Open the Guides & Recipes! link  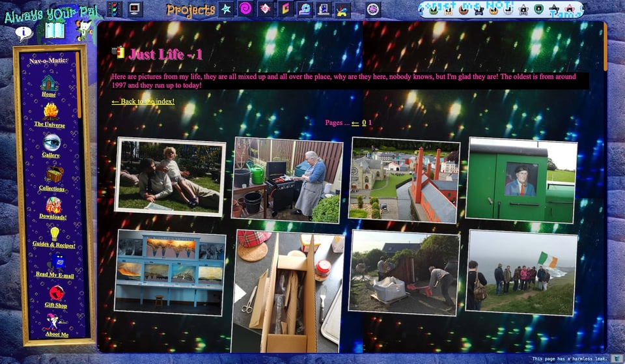[x=54, y=245]
